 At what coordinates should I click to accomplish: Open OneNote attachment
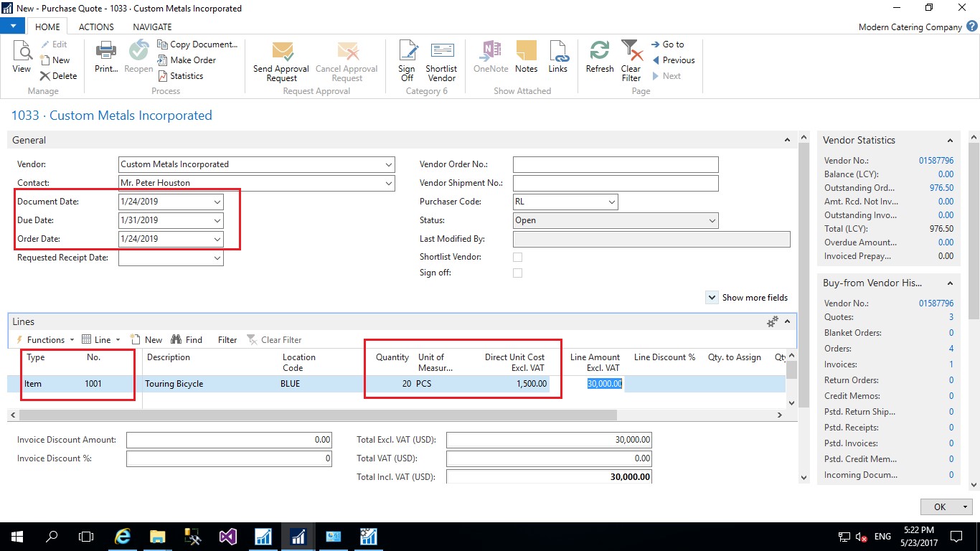(x=491, y=57)
